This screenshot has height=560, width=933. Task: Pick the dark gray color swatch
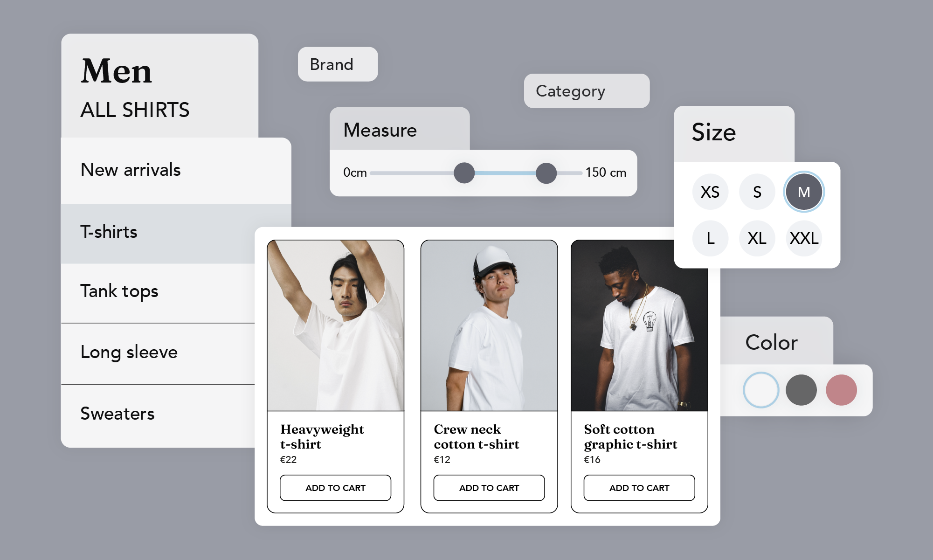tap(801, 390)
